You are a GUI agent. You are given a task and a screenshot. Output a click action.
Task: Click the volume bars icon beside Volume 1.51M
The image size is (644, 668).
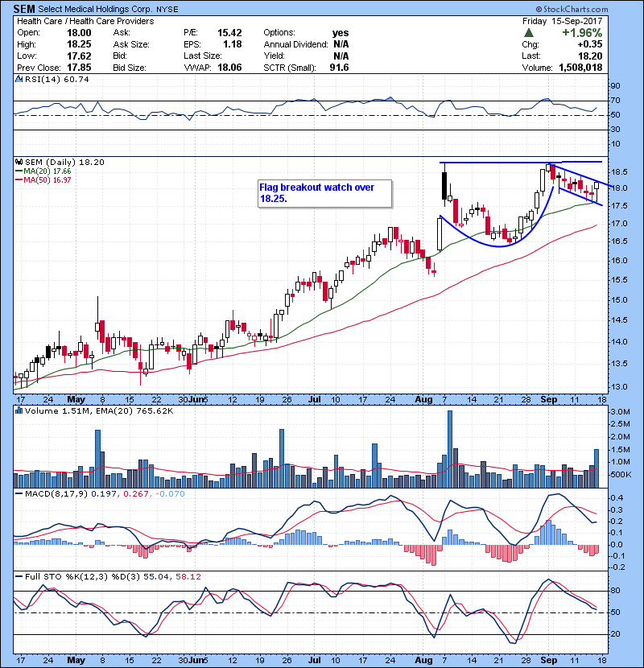tap(19, 410)
